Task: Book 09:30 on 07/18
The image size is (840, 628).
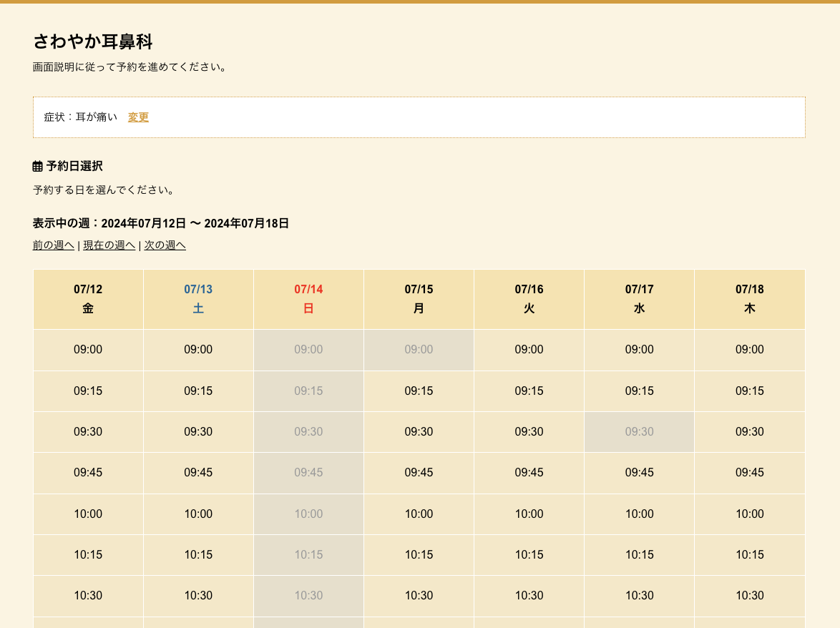Action: pyautogui.click(x=749, y=431)
